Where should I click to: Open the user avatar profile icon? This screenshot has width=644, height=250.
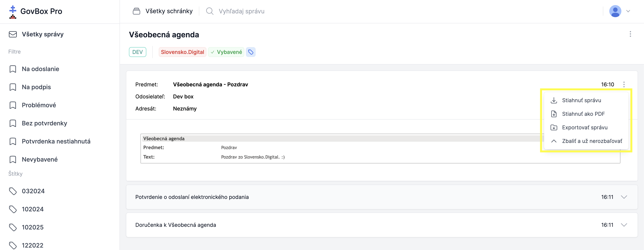(x=615, y=11)
